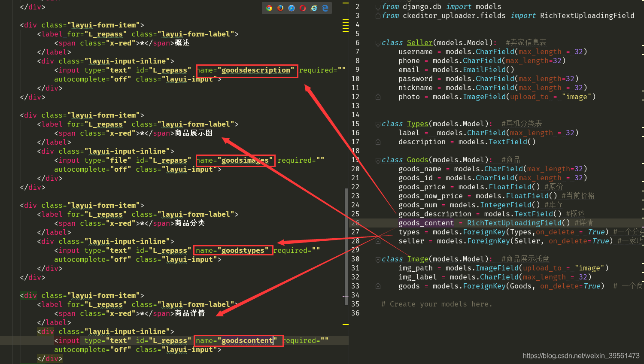Open preview in Internet Explorer icon
Image resolution: width=644 pixels, height=364 pixels.
[x=314, y=8]
